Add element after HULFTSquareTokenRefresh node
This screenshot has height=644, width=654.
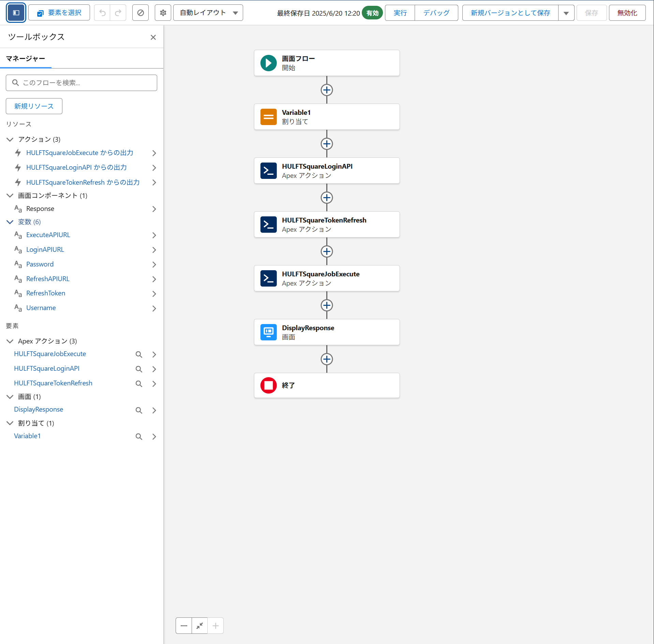click(x=327, y=251)
